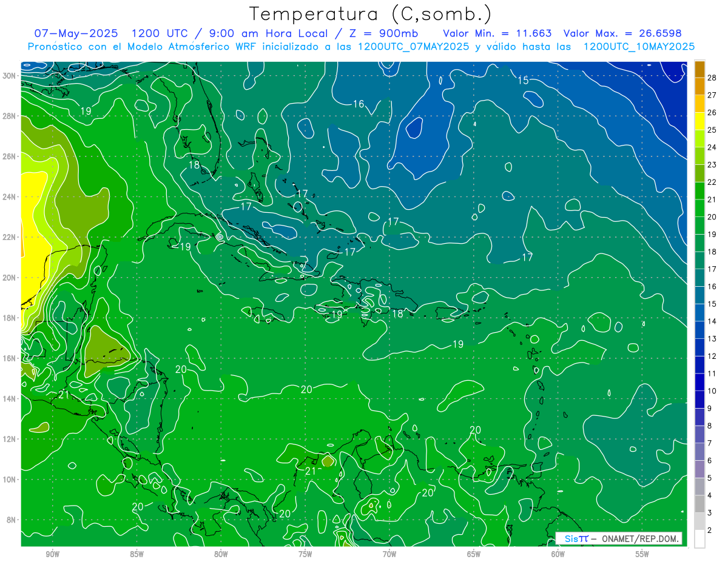The height and width of the screenshot is (562, 728).
Task: Click the legend scale value '22'
Action: point(712,182)
